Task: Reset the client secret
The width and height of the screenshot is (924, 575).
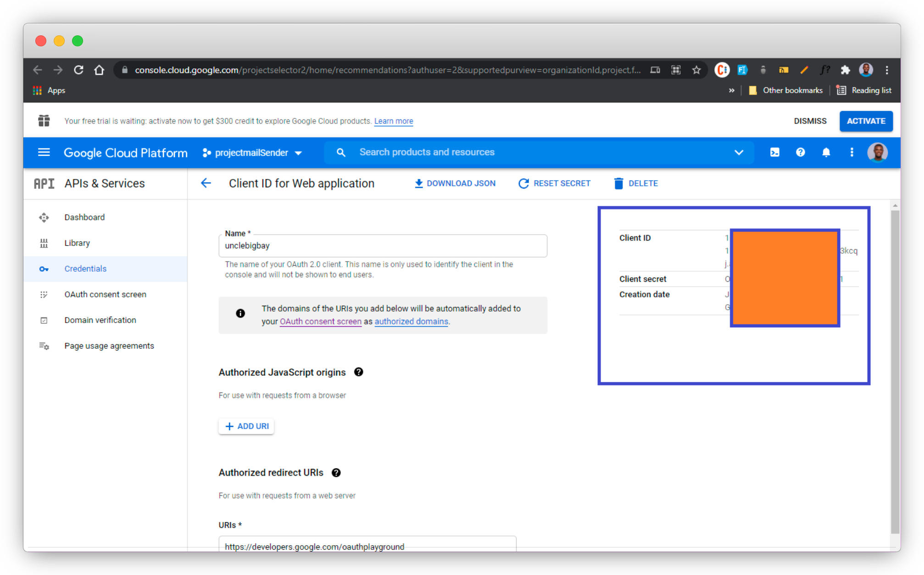Action: tap(555, 184)
